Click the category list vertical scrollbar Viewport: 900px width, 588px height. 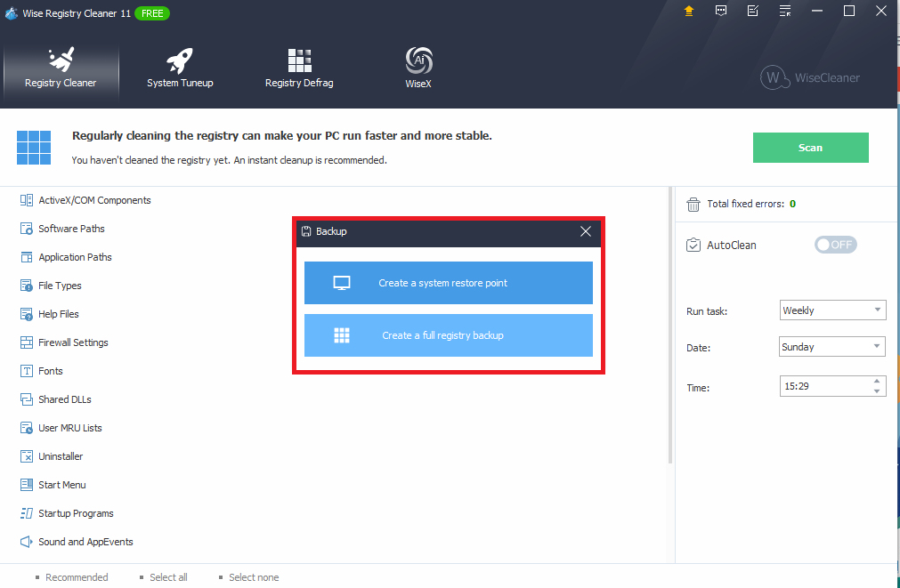point(669,326)
